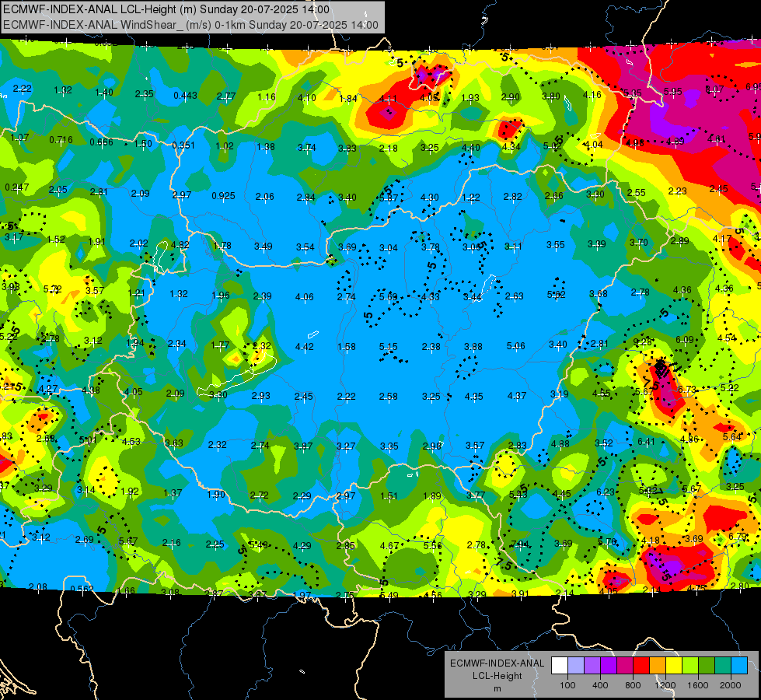The width and height of the screenshot is (761, 700).
Task: Click the grid value 5.56
Action: (432, 545)
